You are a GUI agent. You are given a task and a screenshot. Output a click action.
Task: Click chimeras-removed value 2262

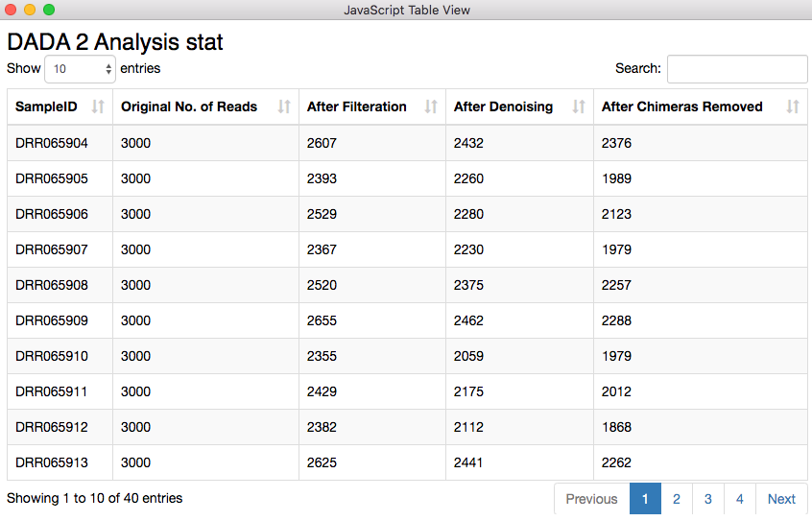(616, 462)
